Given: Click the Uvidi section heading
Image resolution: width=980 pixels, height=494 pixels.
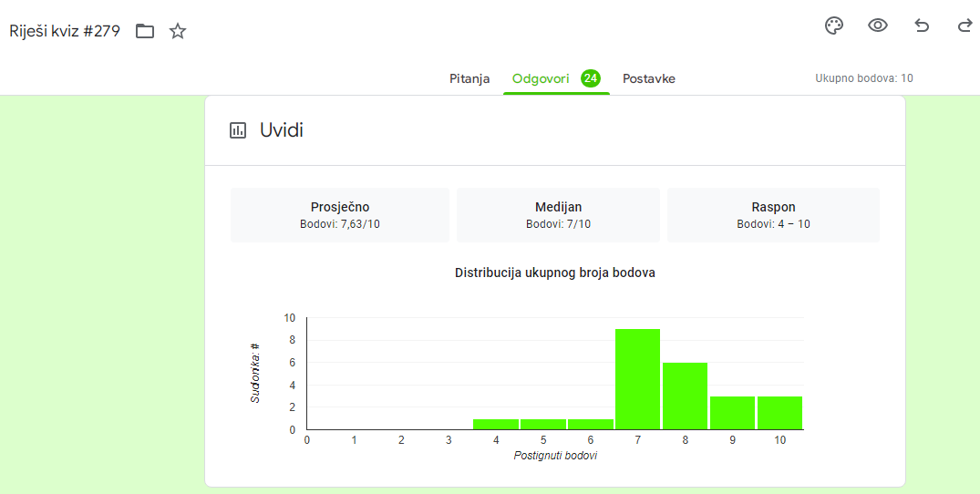Looking at the screenshot, I should tap(282, 130).
